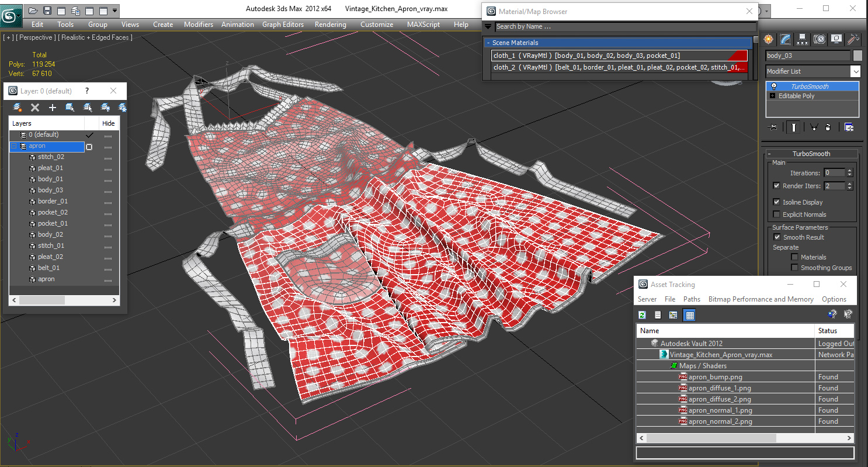This screenshot has height=467, width=868.
Task: Open the viewport [ + ] menu label
Action: pyautogui.click(x=8, y=37)
